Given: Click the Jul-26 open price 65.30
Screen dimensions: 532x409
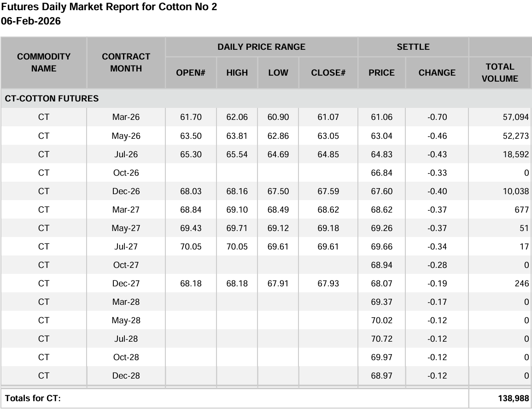Looking at the screenshot, I should [191, 154].
